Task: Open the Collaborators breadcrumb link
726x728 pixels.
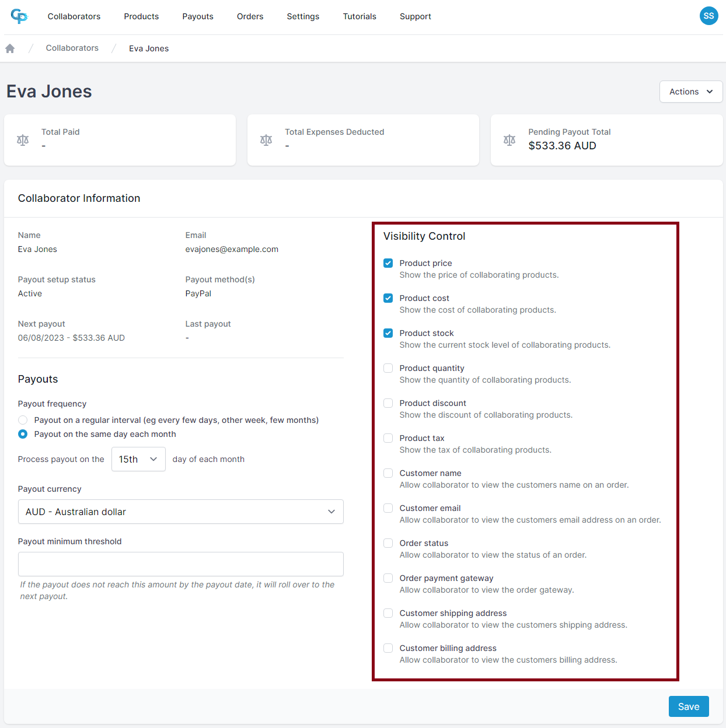Action: click(72, 48)
